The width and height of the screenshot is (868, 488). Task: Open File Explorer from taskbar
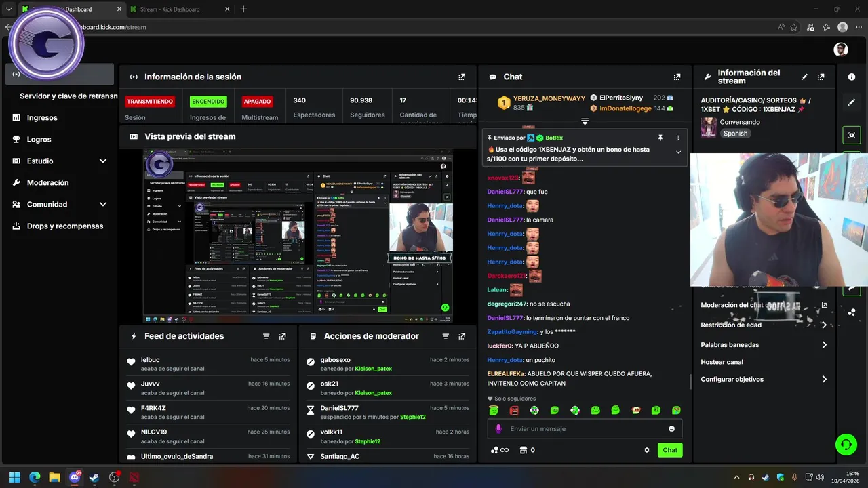pyautogui.click(x=55, y=477)
